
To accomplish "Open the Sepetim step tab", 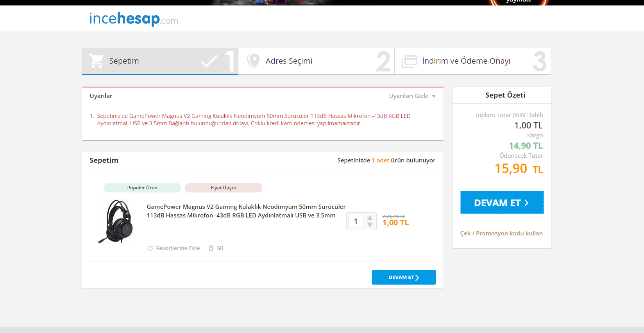I will tap(160, 61).
